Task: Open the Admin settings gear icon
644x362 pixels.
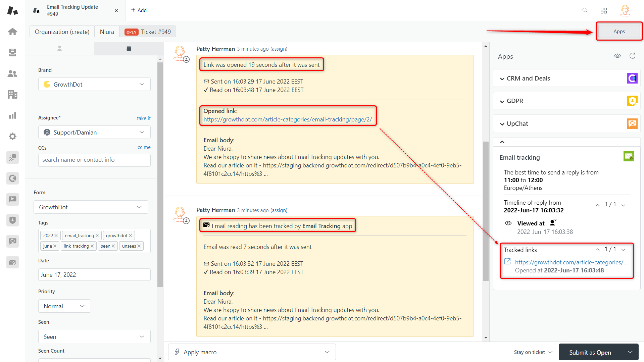Action: (12, 136)
